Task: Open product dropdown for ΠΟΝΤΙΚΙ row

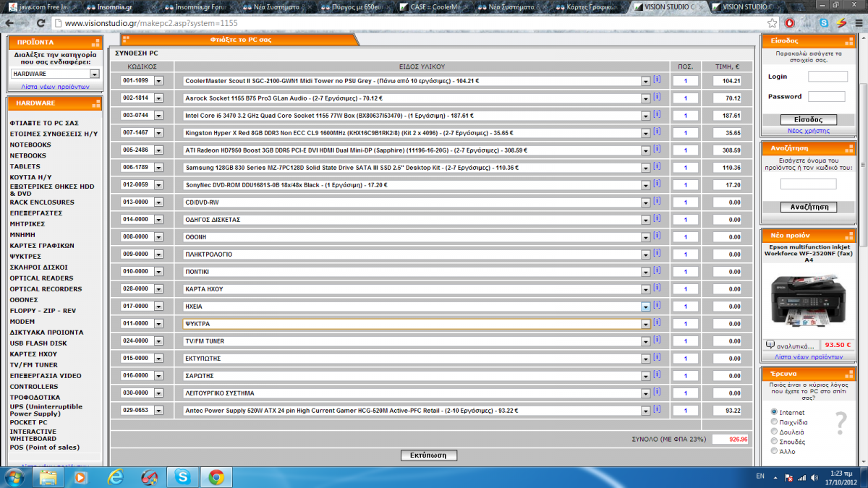Action: pyautogui.click(x=645, y=272)
